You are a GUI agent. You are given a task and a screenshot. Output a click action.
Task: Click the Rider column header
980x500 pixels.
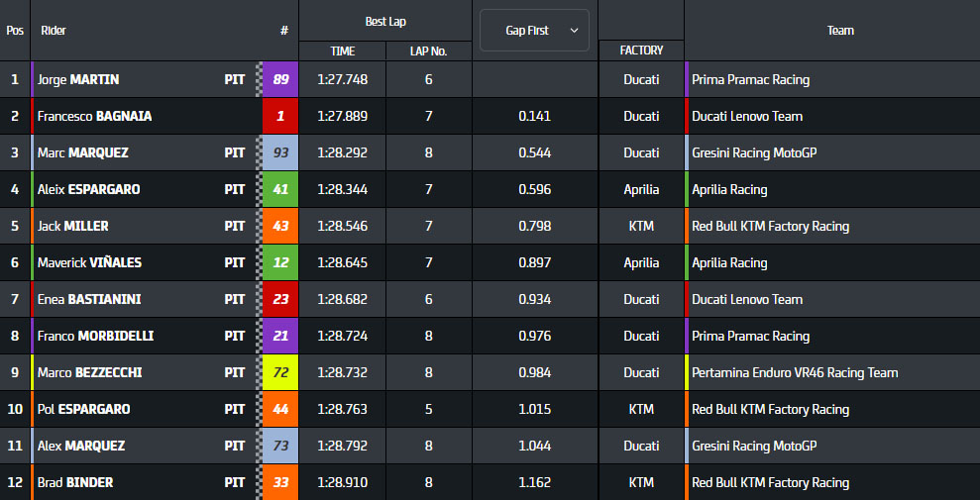[x=54, y=31]
